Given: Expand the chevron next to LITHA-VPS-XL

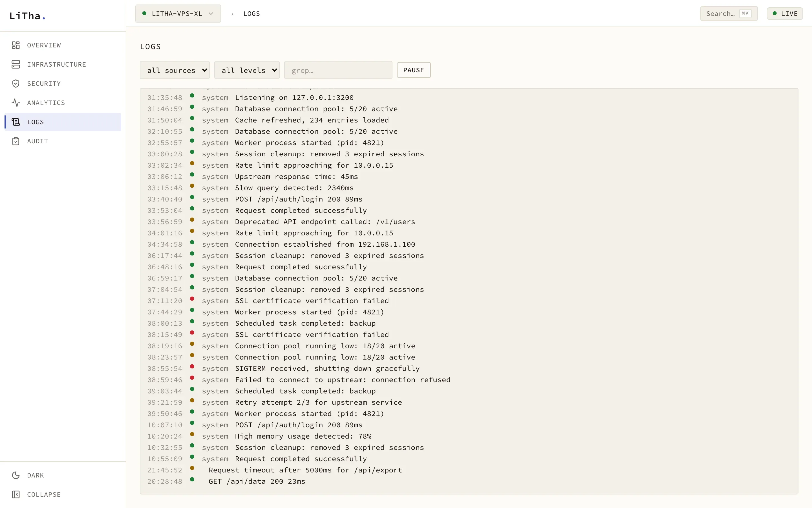Looking at the screenshot, I should [211, 14].
